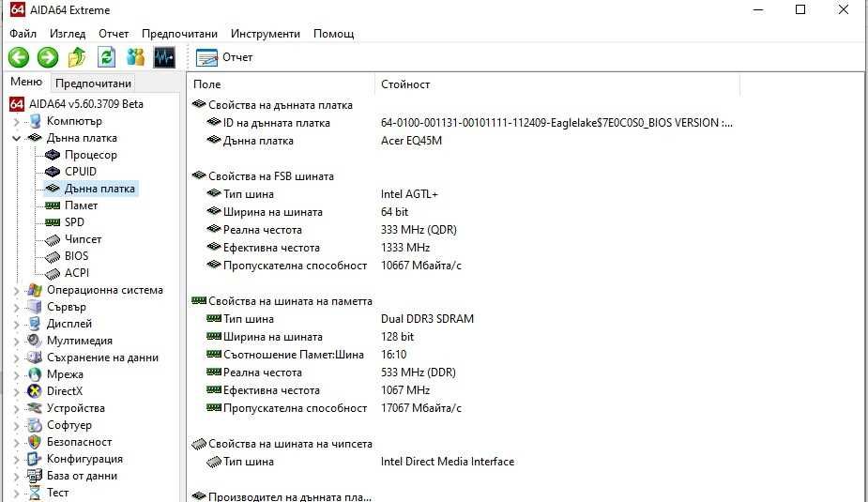Screen dimensions: 868x502
Task: Click the Мрежа network icon
Action: tap(35, 374)
